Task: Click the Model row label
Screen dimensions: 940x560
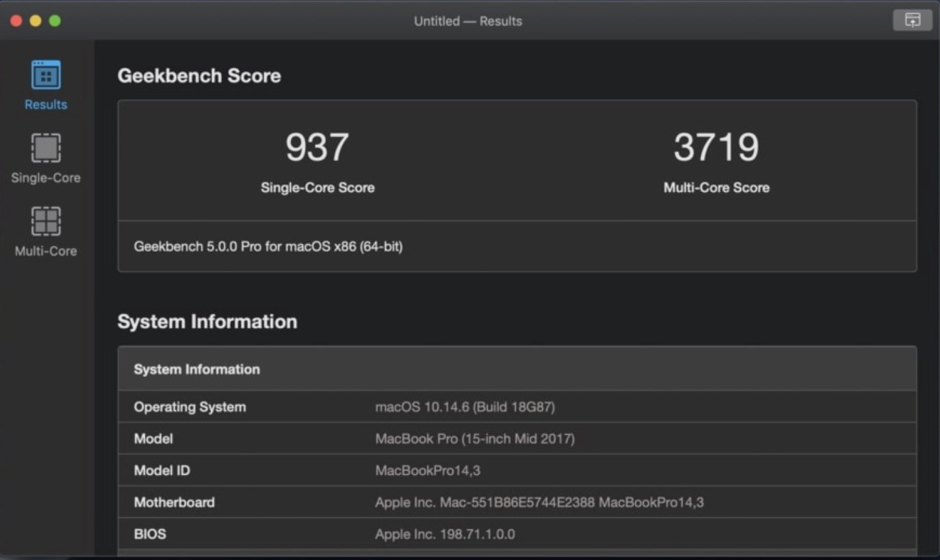Action: (x=154, y=438)
